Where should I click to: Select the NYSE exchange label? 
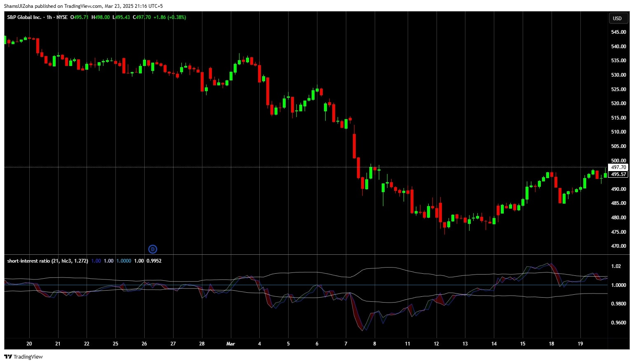tap(62, 17)
